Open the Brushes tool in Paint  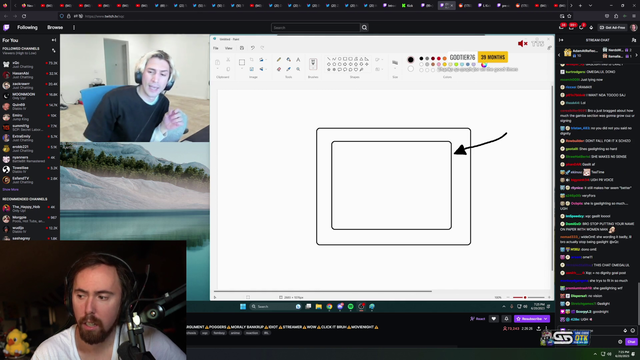[x=313, y=64]
